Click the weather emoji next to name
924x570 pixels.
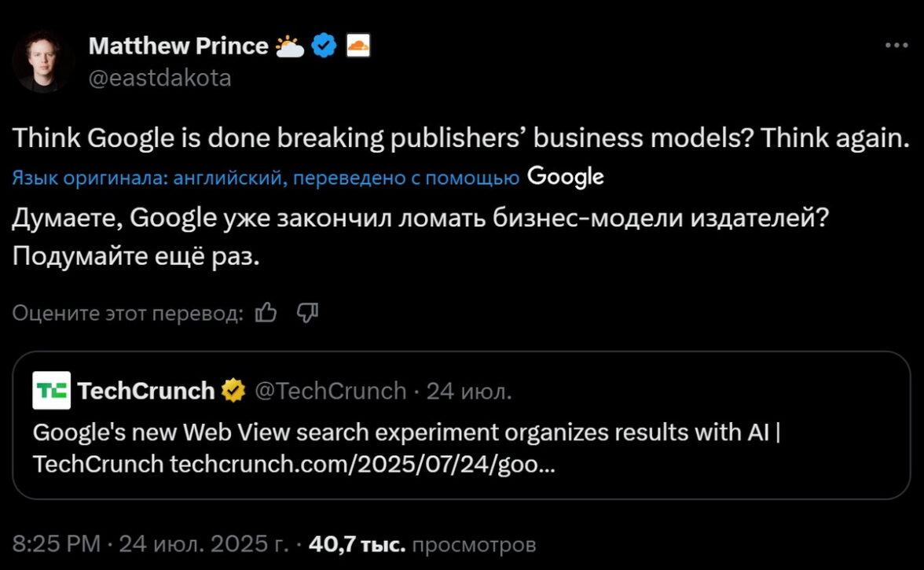click(x=290, y=46)
